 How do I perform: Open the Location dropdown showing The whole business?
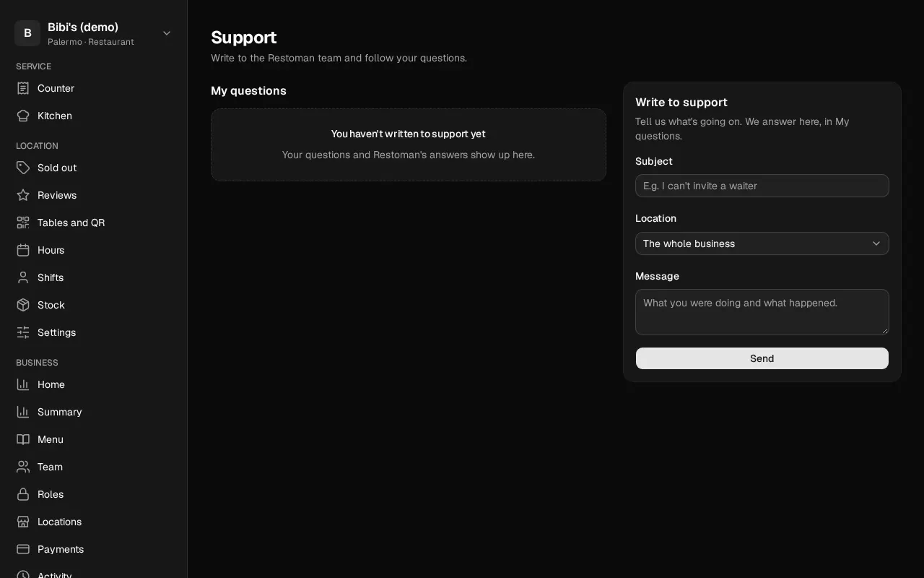[762, 243]
